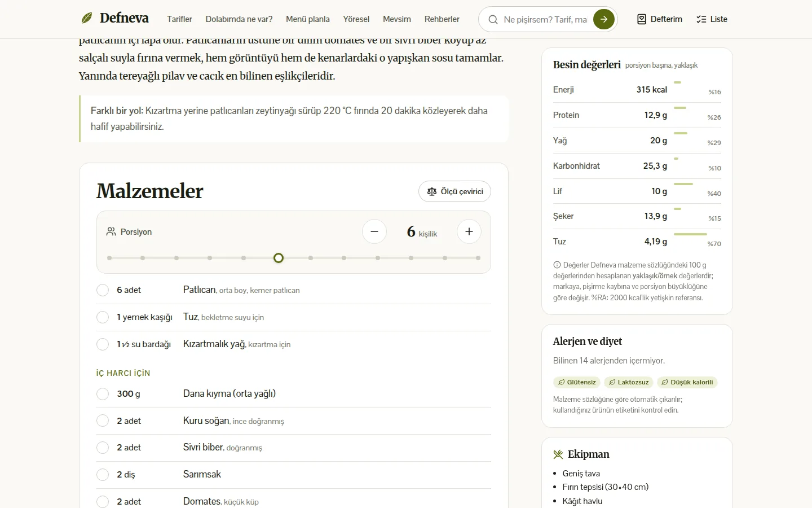Click the search magnifier icon

493,20
